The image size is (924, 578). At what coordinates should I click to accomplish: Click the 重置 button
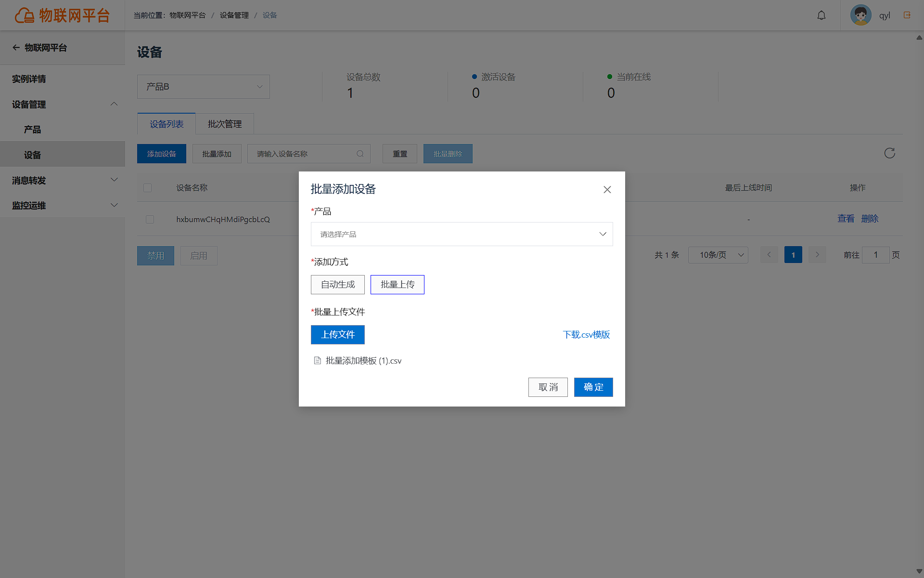point(400,154)
